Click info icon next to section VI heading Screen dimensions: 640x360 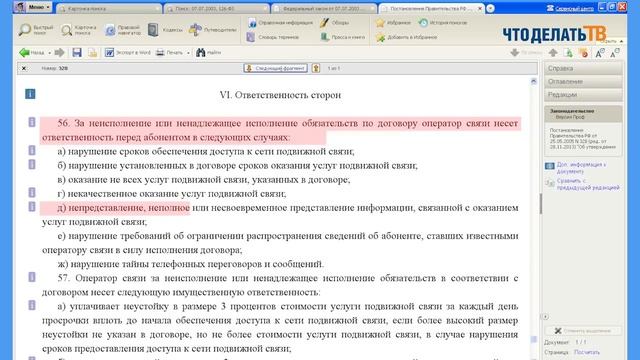click(30, 94)
